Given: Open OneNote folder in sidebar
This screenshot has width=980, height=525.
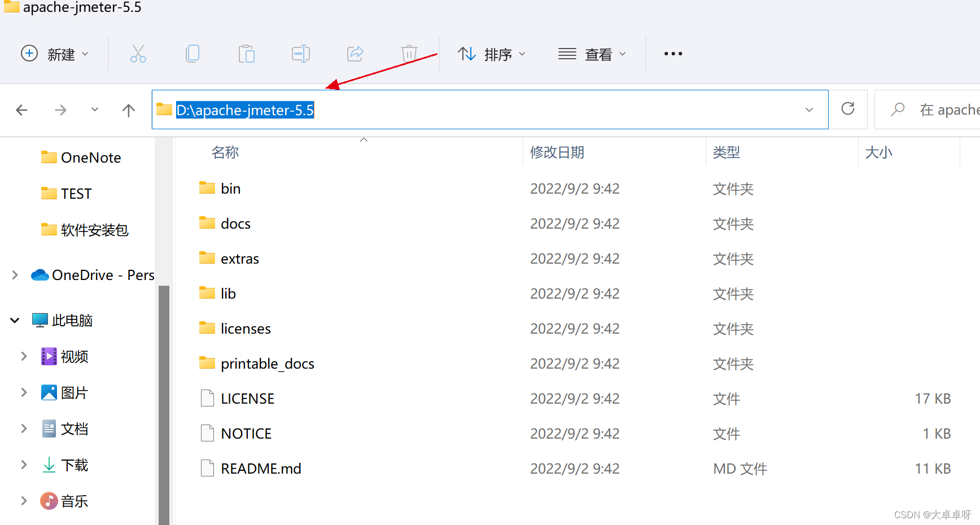Looking at the screenshot, I should tap(81, 158).
